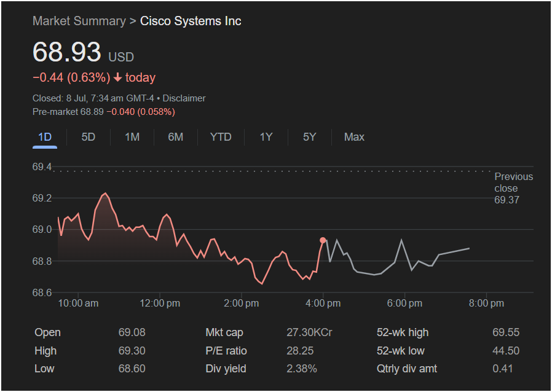
Task: Click the 10:00 am axis label
Action: click(x=78, y=304)
